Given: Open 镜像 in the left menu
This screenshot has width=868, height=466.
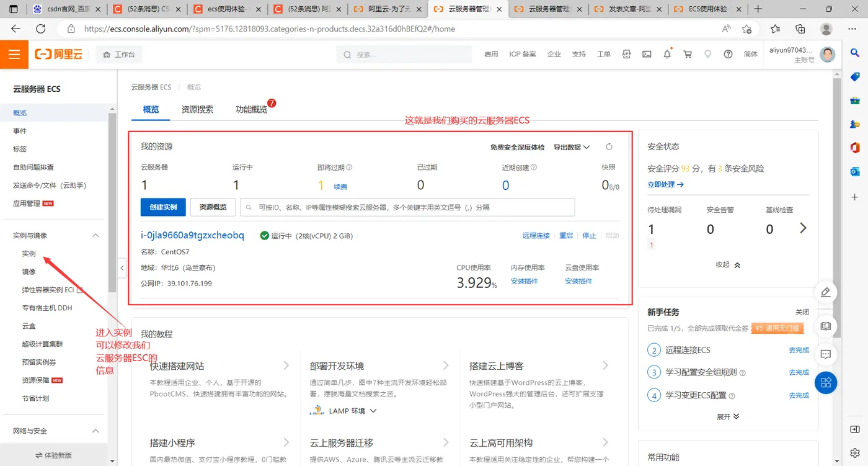Looking at the screenshot, I should [29, 272].
